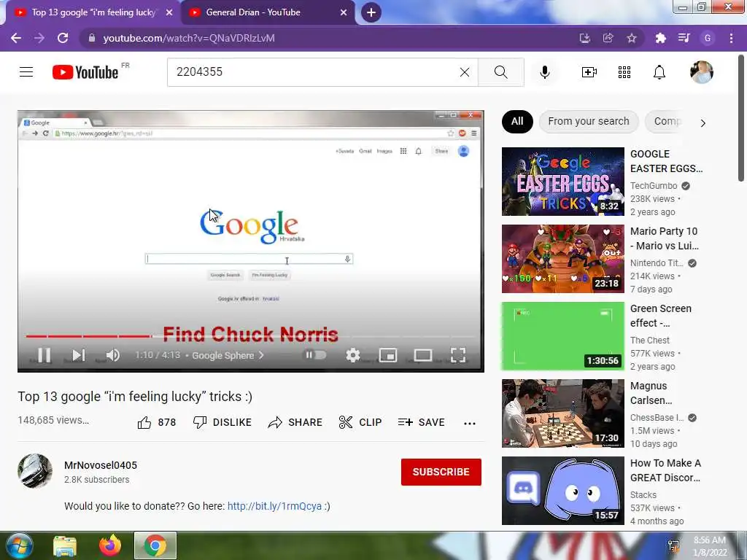Open the Chrome extensions puzzle menu
747x560 pixels.
tap(660, 38)
